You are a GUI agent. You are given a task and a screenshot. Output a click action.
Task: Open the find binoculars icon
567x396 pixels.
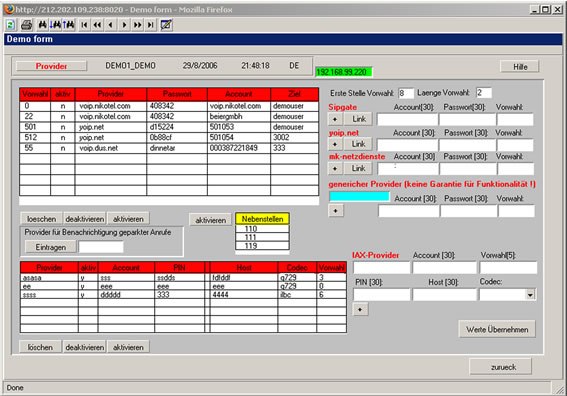coord(43,25)
